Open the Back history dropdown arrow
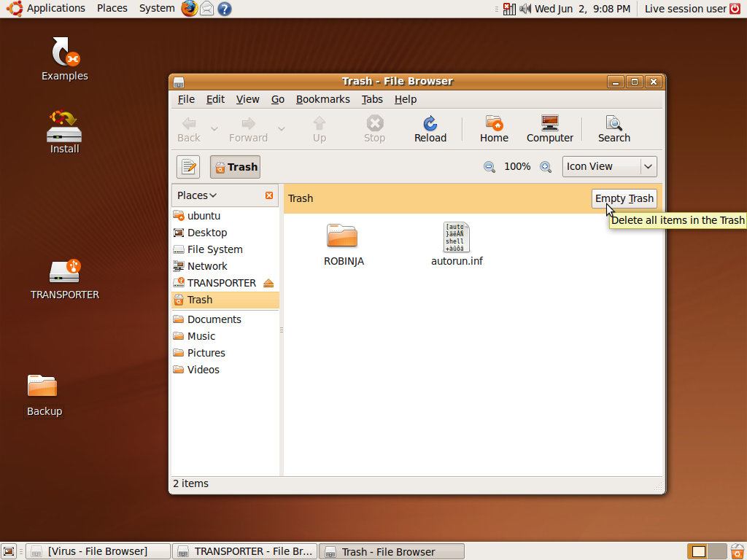The width and height of the screenshot is (747, 560). click(214, 130)
